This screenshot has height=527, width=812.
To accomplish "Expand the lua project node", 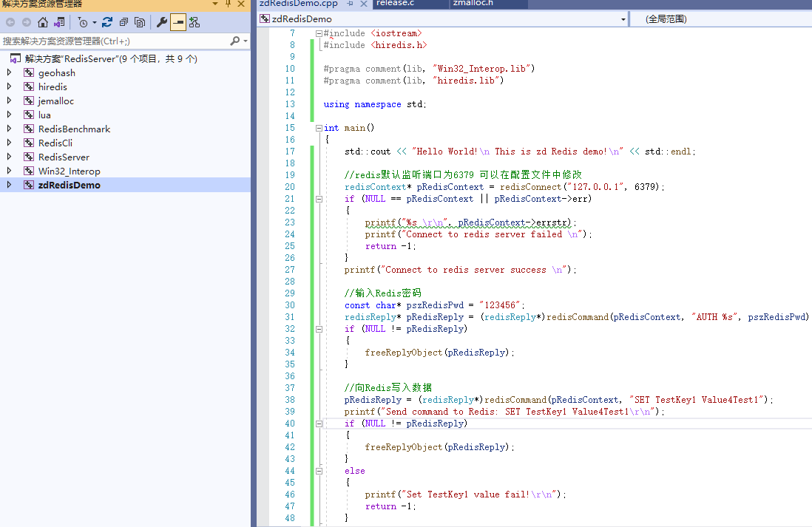I will [9, 115].
